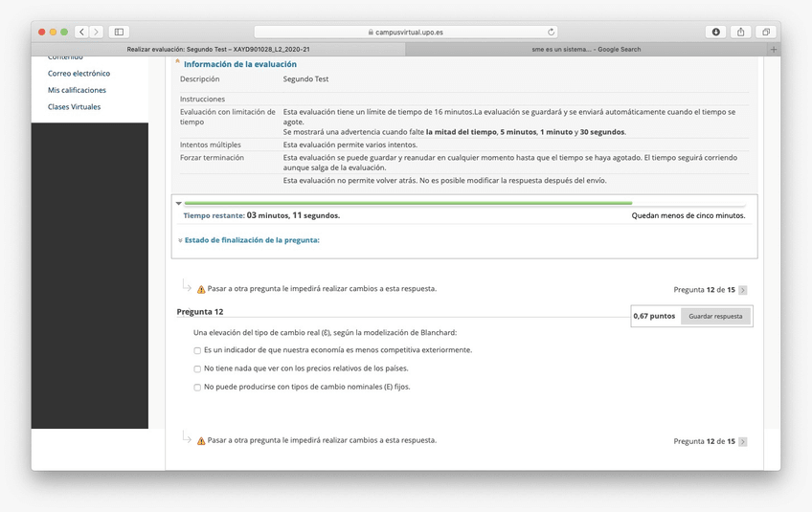Click the green time remaining progress bar
The image size is (812, 512).
point(407,203)
